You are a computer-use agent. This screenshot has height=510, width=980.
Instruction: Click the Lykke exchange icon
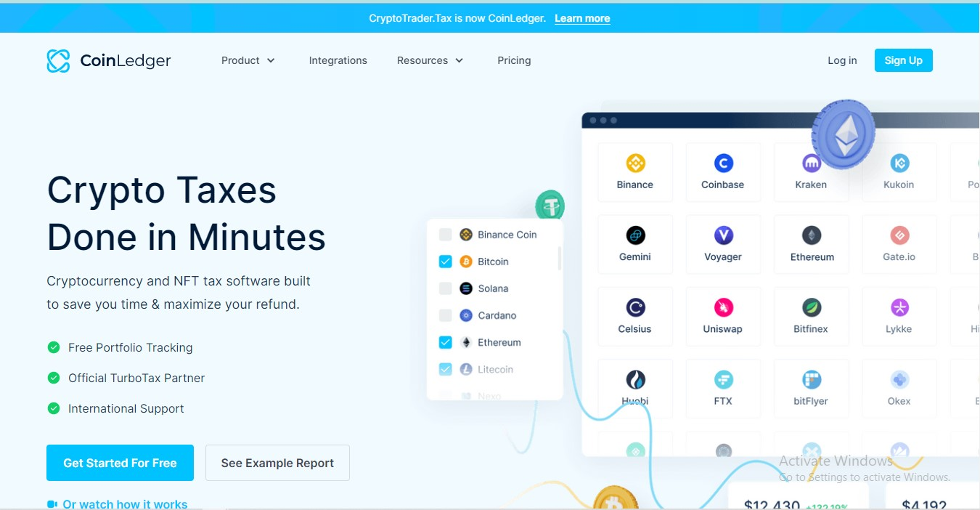899,307
